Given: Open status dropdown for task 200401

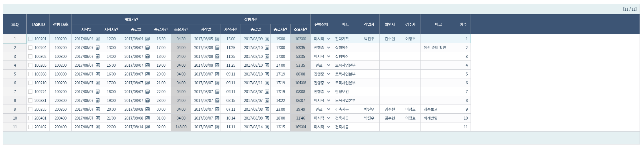Looking at the screenshot, I should tap(328, 118).
